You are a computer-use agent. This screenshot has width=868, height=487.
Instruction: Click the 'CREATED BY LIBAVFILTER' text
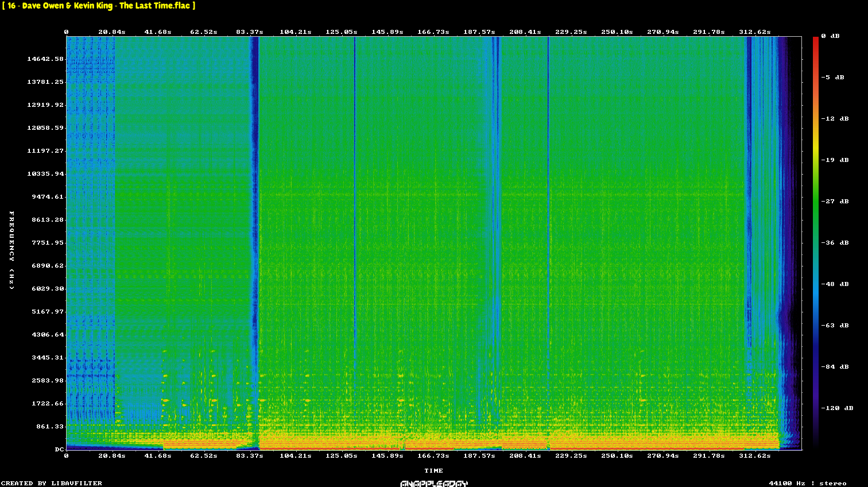pos(52,483)
